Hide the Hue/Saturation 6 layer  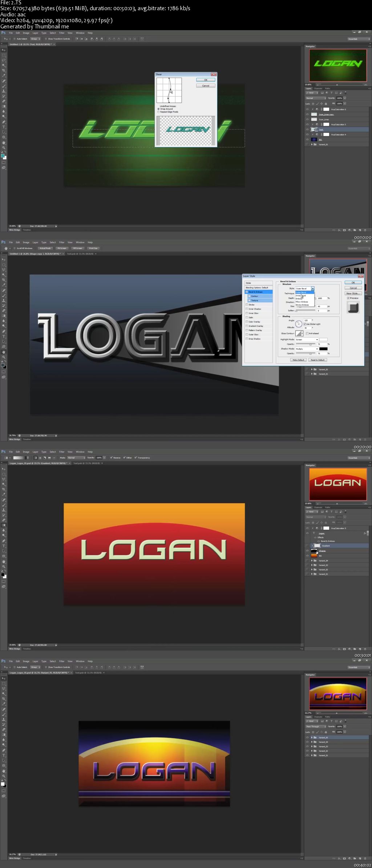pos(307,109)
